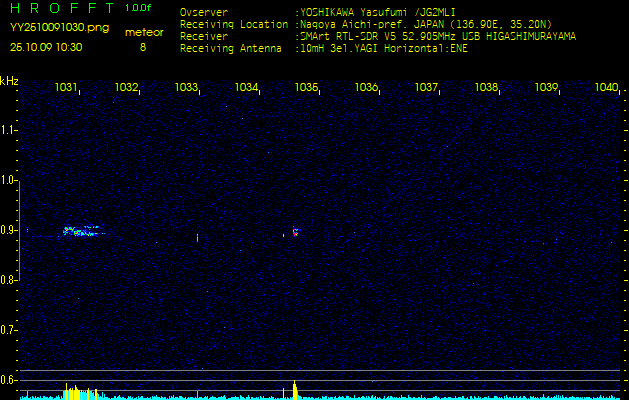Click the 1031 time marker
Image resolution: width=629 pixels, height=400 pixels.
[66, 88]
